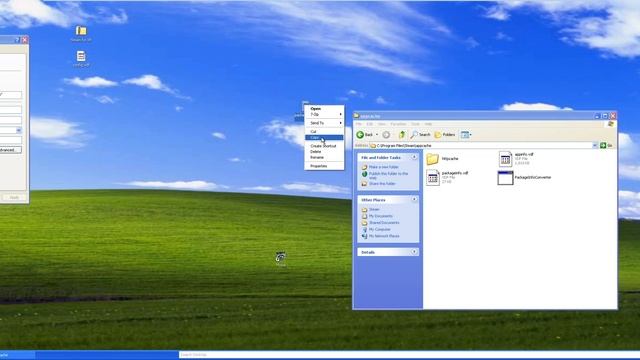
Task: Click the address bar path field
Action: click(x=481, y=146)
